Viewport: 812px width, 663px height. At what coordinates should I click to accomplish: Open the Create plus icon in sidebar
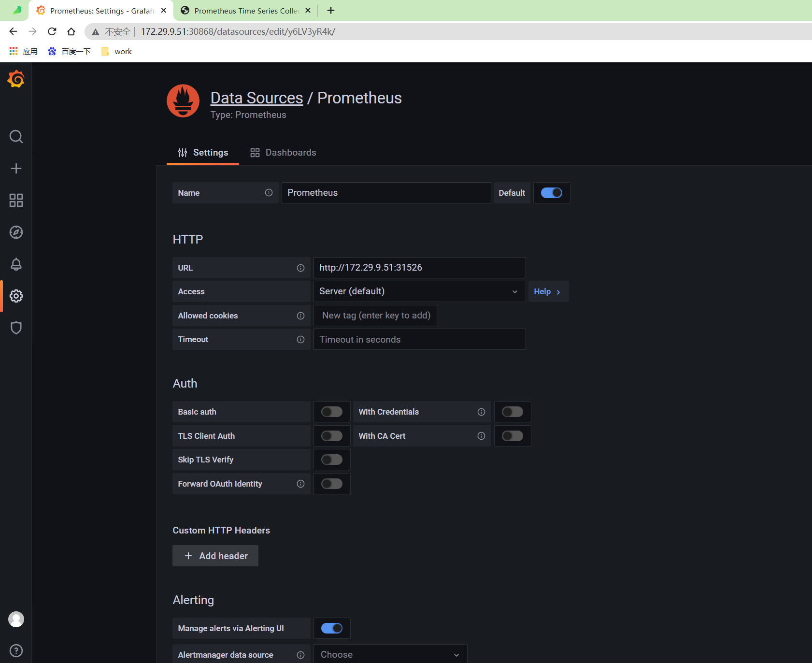point(16,168)
